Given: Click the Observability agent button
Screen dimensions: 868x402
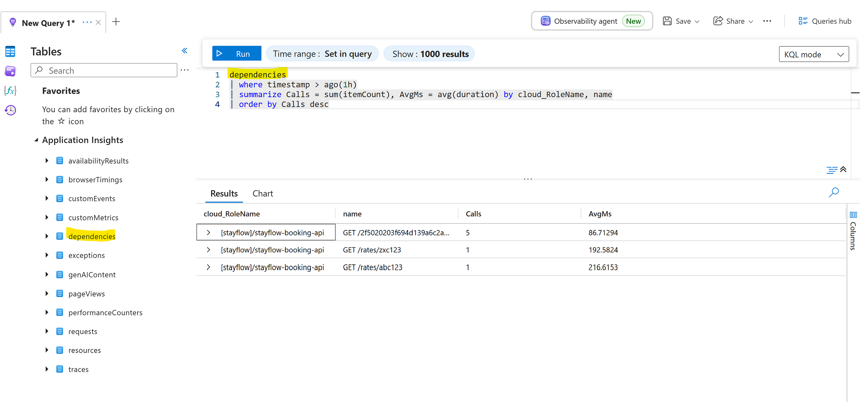Looking at the screenshot, I should click(x=592, y=21).
